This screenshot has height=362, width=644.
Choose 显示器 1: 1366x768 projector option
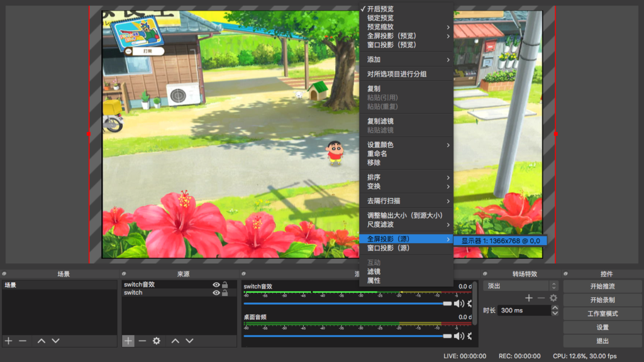pos(500,239)
